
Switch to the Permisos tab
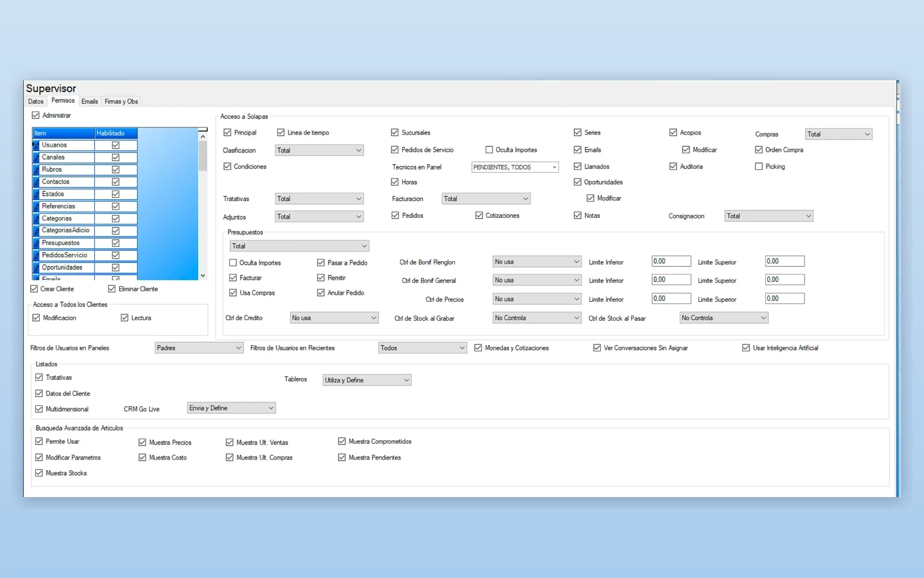pos(63,101)
